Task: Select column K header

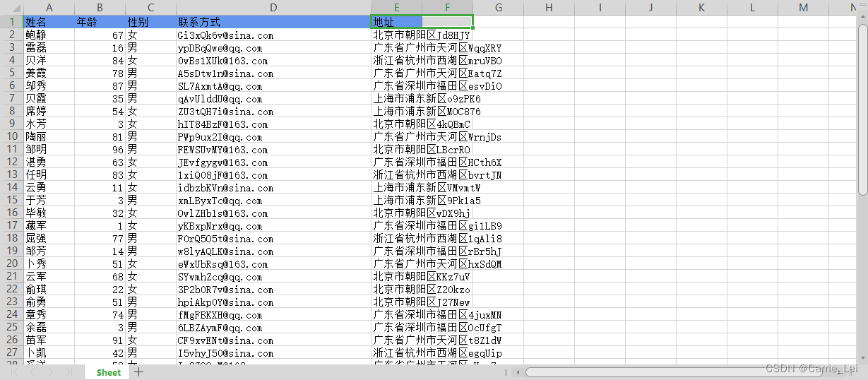Action: tap(701, 7)
